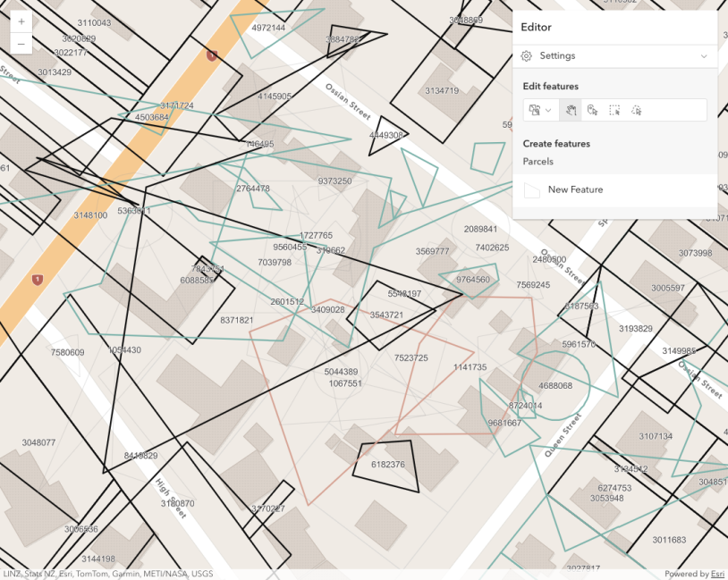Click the New Feature polygon template icon
The image size is (728, 580).
pyautogui.click(x=531, y=189)
